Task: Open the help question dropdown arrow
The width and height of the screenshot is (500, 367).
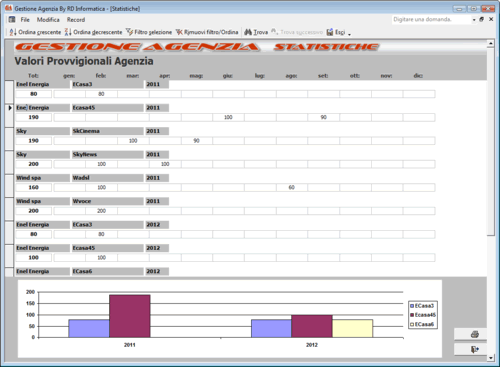Action: [474, 20]
